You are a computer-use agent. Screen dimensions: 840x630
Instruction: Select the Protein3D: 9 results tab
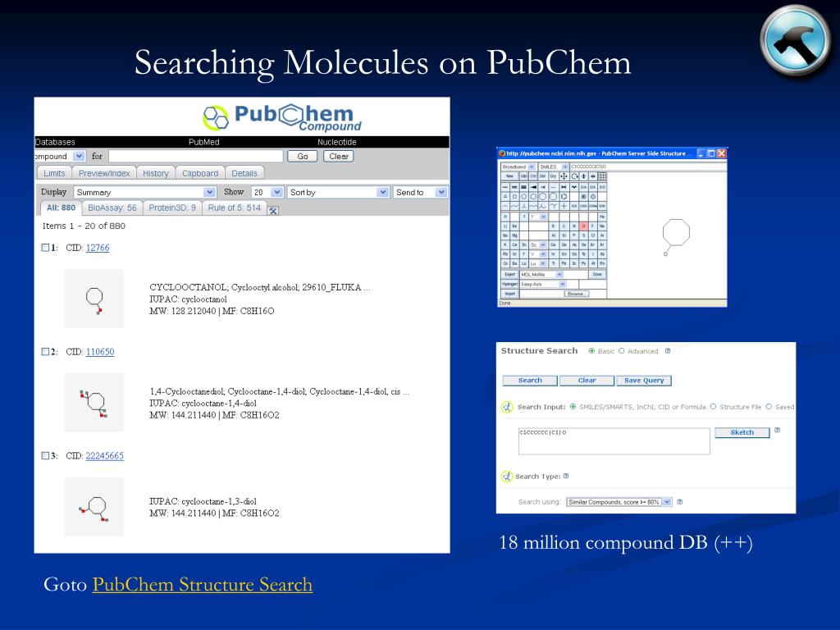point(172,208)
